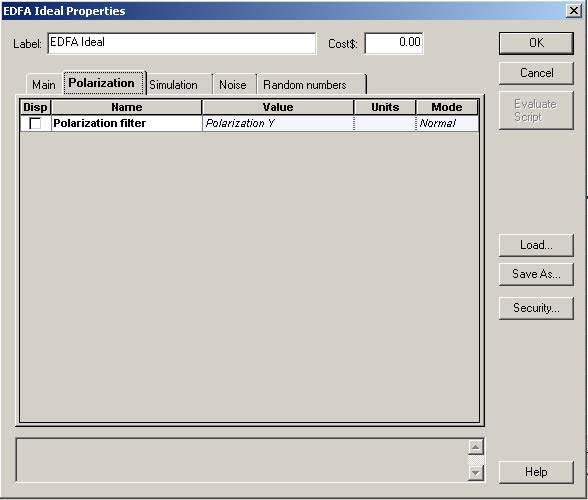Click the Save As... button
This screenshot has height=500, width=588.
tap(536, 274)
